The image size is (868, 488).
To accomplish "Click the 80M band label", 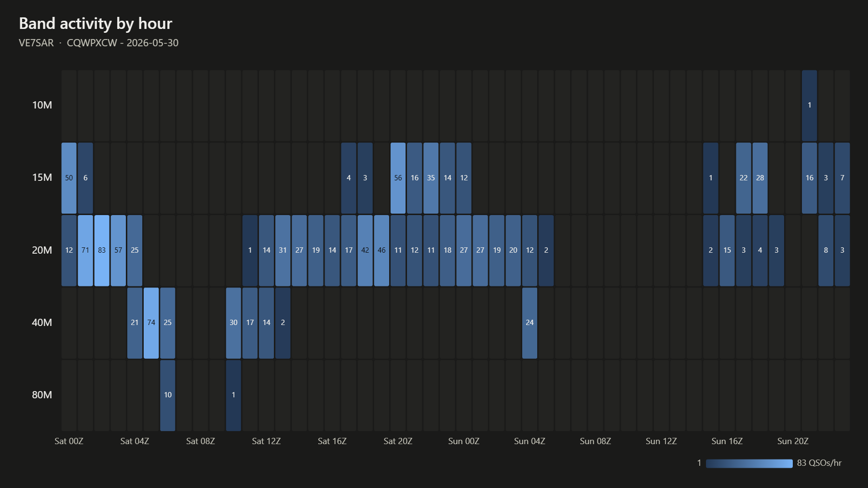I will coord(42,395).
